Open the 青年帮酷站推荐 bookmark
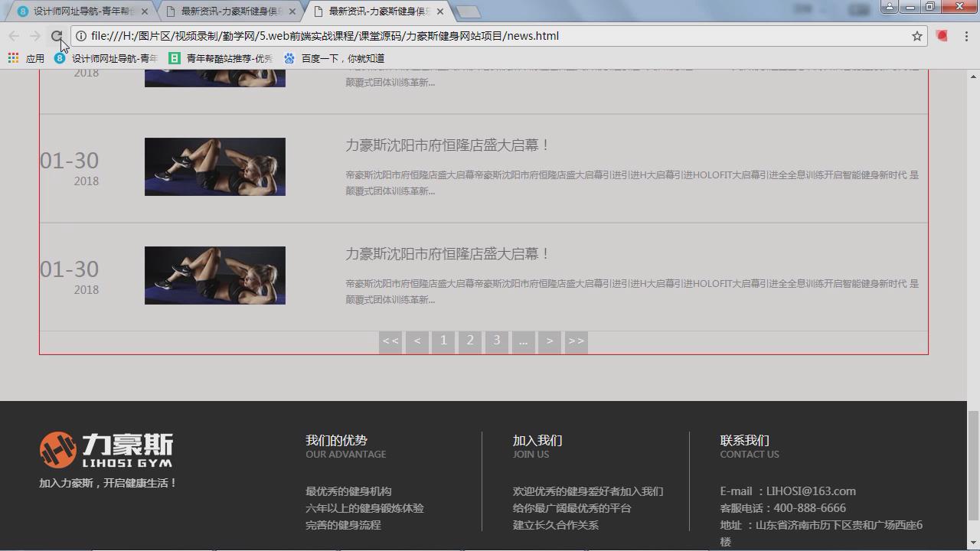The height and width of the screenshot is (551, 980). click(220, 58)
